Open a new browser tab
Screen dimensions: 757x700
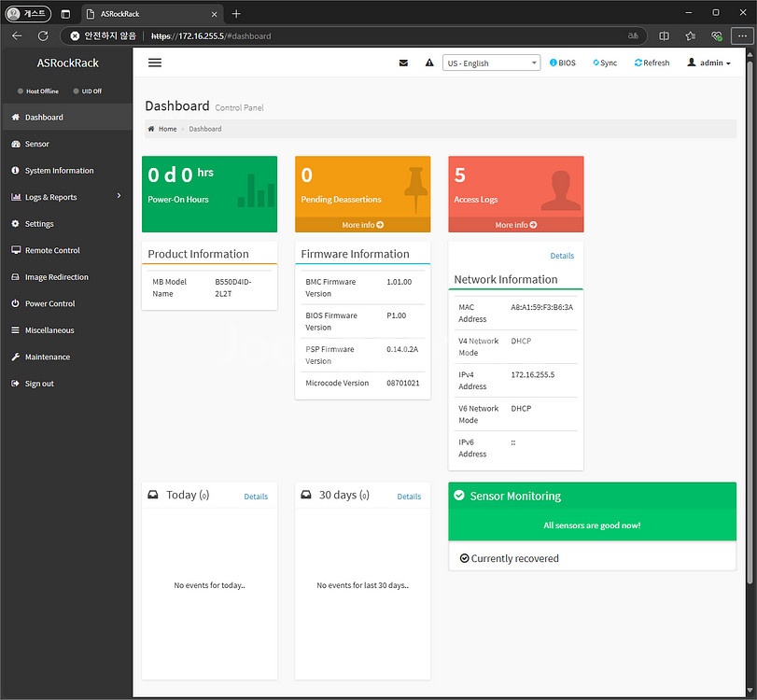(236, 14)
